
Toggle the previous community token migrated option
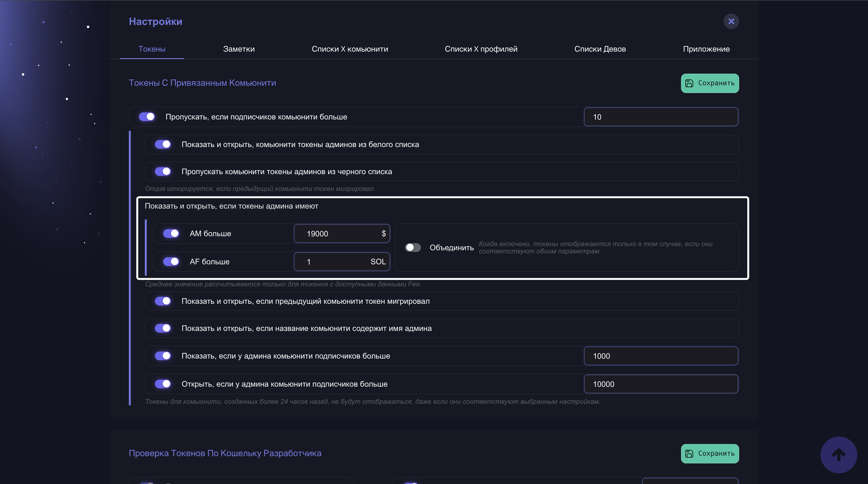(x=163, y=301)
